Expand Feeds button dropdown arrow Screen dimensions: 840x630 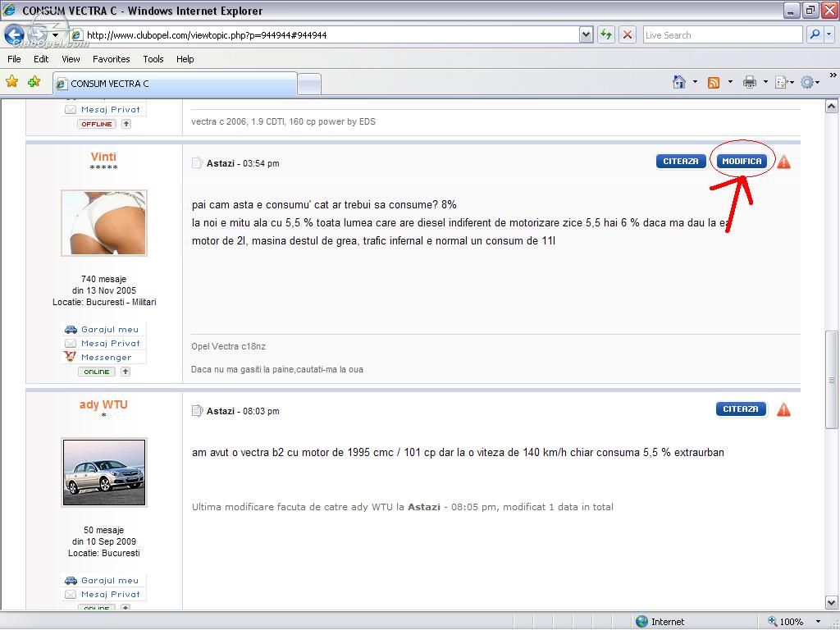click(730, 82)
